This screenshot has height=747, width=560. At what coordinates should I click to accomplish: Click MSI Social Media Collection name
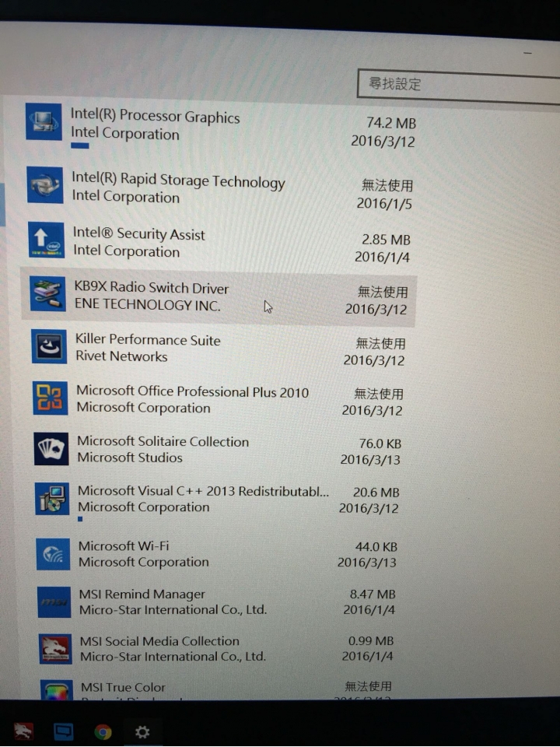point(159,641)
